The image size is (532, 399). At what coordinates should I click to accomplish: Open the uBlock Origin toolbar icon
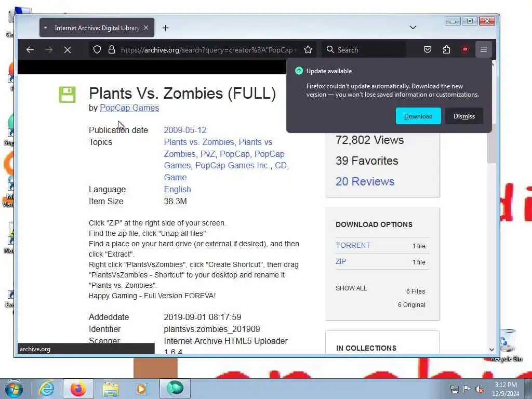pyautogui.click(x=465, y=49)
